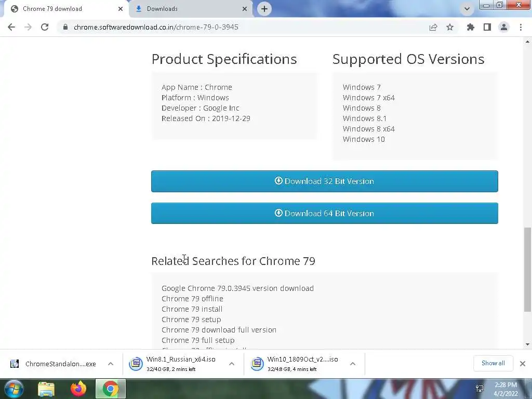Click the scrollbar down arrow
The height and width of the screenshot is (399, 532).
point(527,344)
